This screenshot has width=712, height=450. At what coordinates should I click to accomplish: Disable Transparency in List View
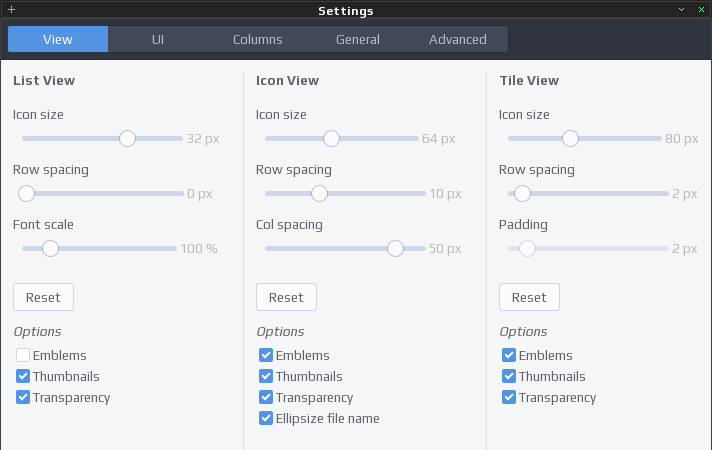pyautogui.click(x=23, y=397)
